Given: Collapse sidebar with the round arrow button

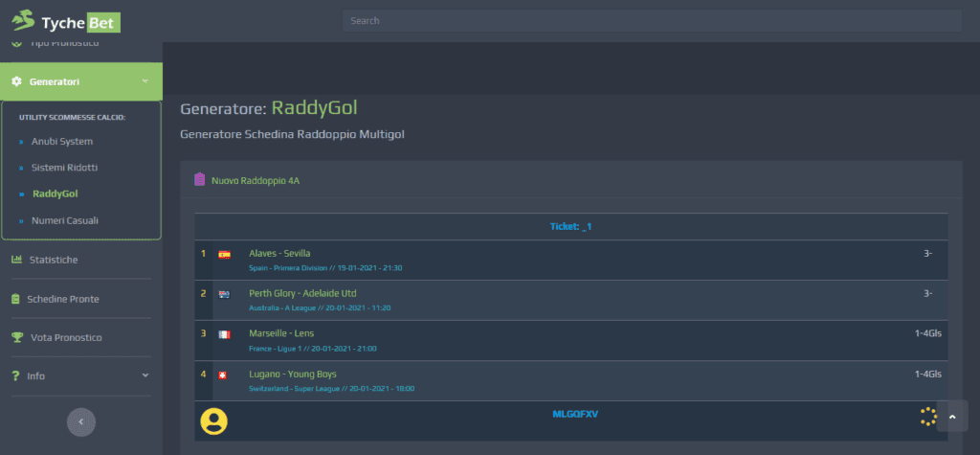Looking at the screenshot, I should point(81,421).
